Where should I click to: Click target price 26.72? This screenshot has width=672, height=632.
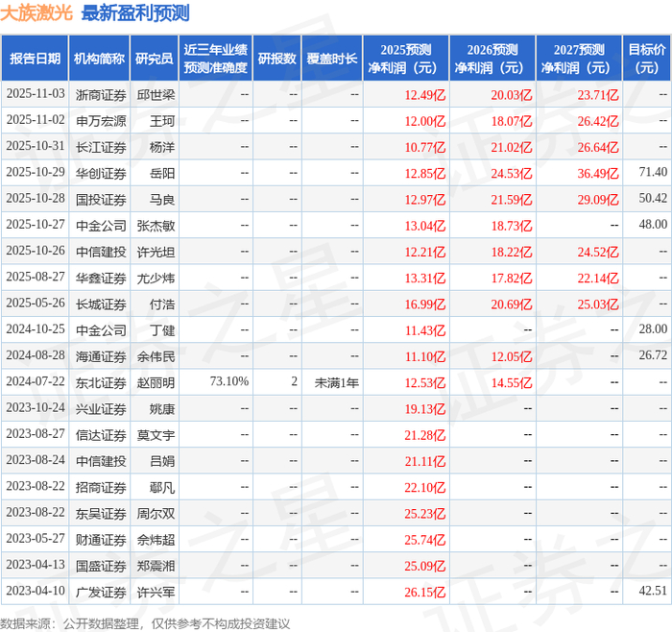(653, 355)
